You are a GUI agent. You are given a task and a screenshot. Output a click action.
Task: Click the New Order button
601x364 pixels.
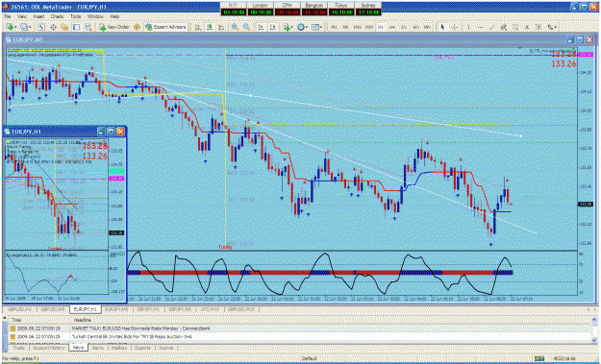pos(114,27)
